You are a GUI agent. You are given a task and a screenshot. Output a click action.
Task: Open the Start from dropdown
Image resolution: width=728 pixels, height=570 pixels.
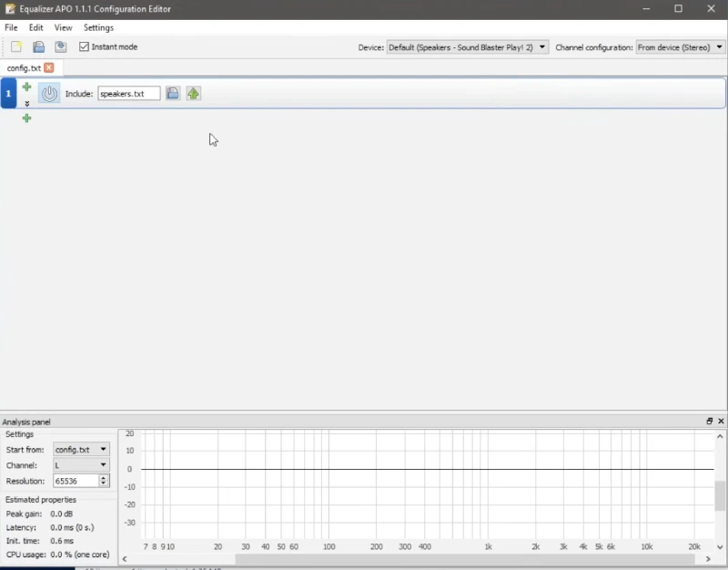click(x=81, y=450)
